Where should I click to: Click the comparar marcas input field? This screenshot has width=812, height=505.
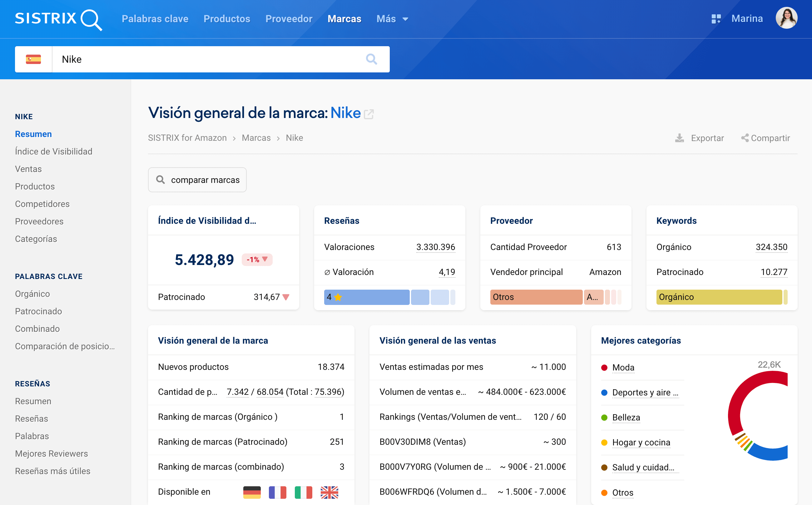[205, 180]
